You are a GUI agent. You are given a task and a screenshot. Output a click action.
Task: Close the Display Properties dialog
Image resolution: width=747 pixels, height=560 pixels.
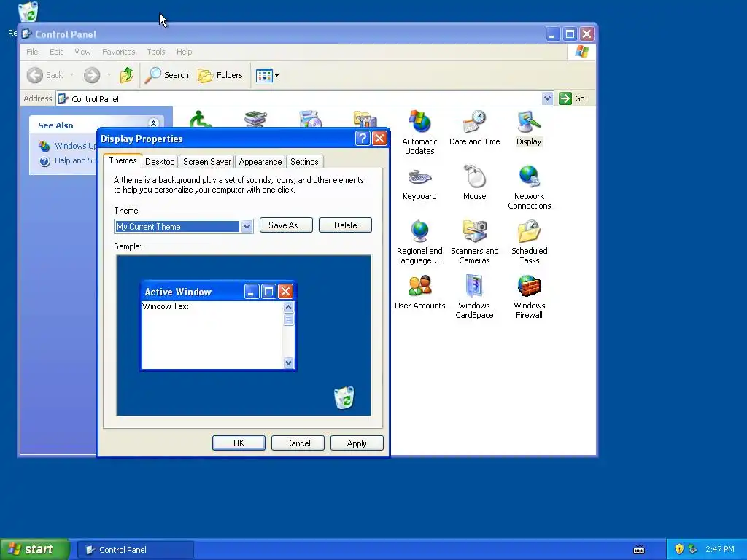pos(379,138)
